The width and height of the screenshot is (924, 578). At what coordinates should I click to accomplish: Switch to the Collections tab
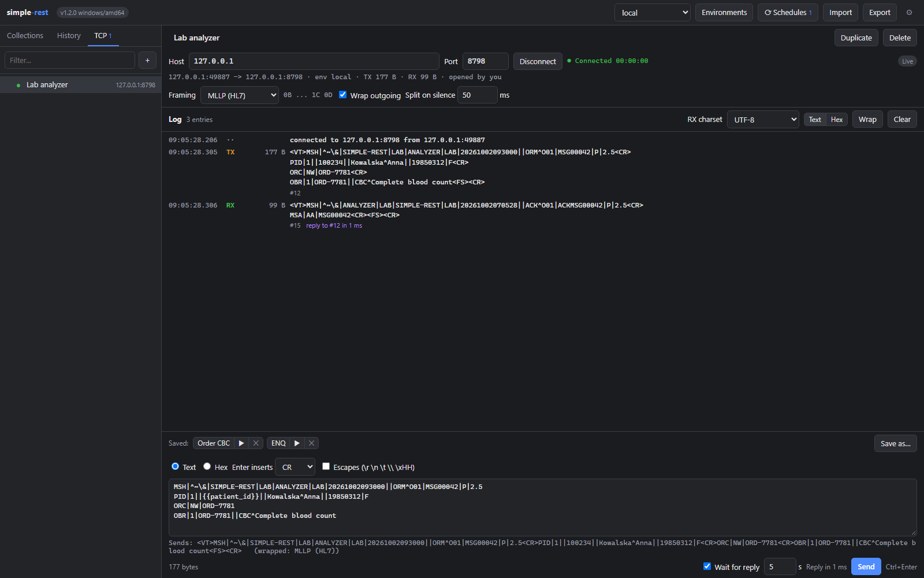pos(25,36)
